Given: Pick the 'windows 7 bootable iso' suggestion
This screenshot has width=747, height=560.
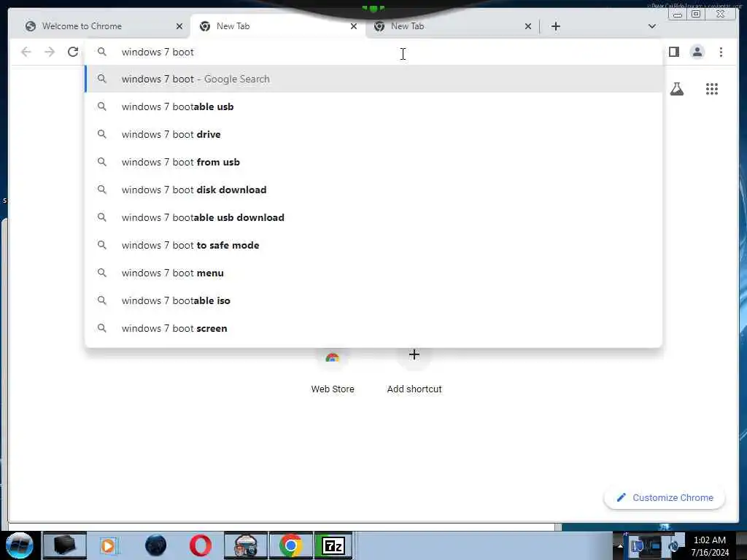Looking at the screenshot, I should (x=373, y=300).
